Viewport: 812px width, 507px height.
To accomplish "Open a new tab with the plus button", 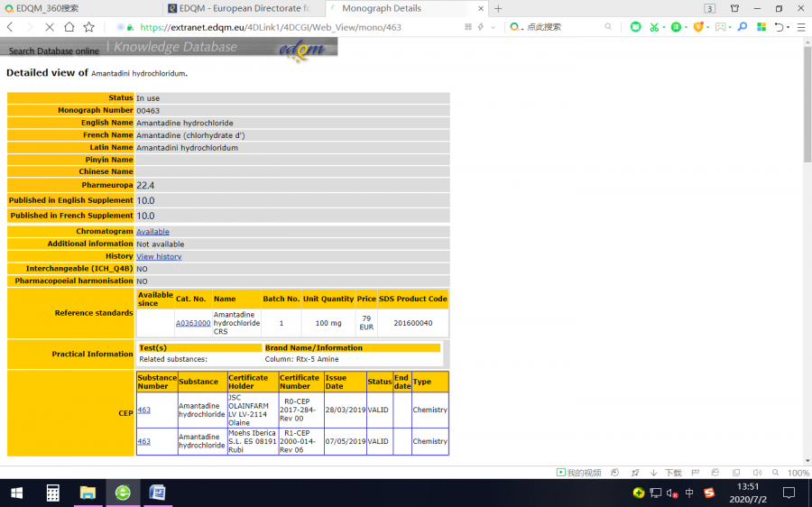I will coord(498,8).
